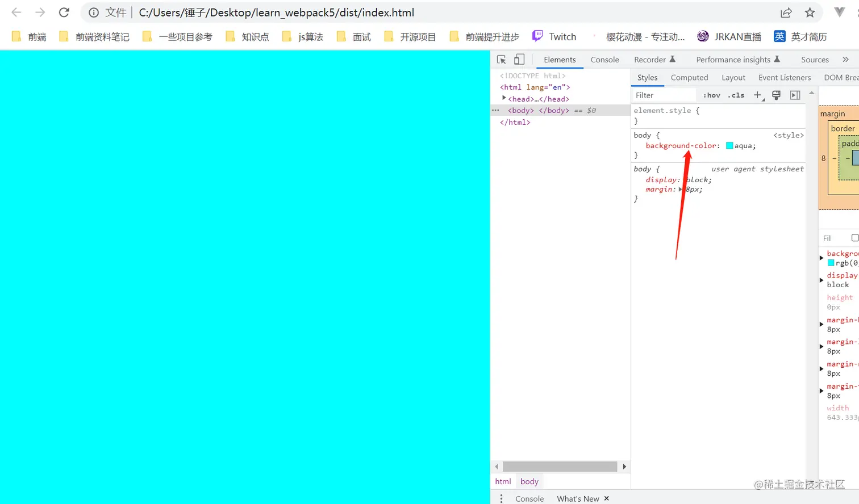Screen dimensions: 859x504
Task: Select body in the breadcrumb bar
Action: [x=529, y=481]
